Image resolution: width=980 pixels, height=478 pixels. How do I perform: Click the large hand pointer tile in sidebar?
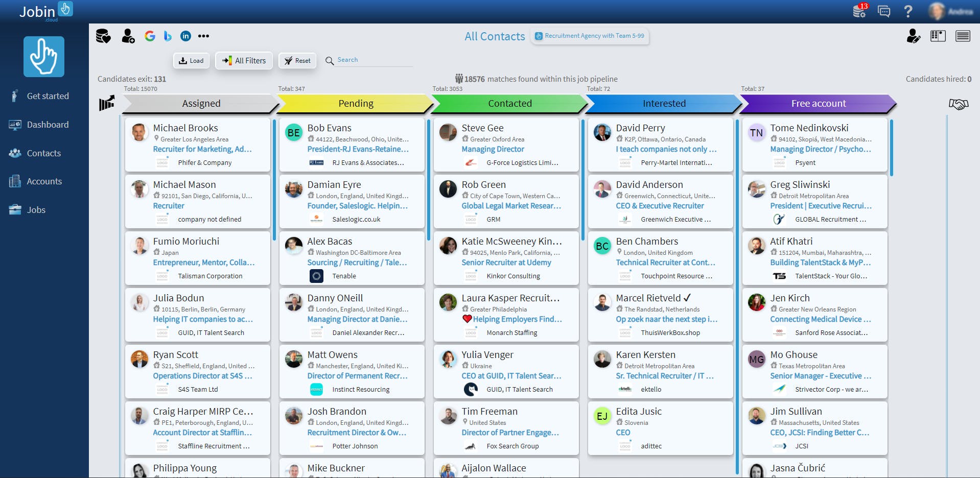[44, 57]
